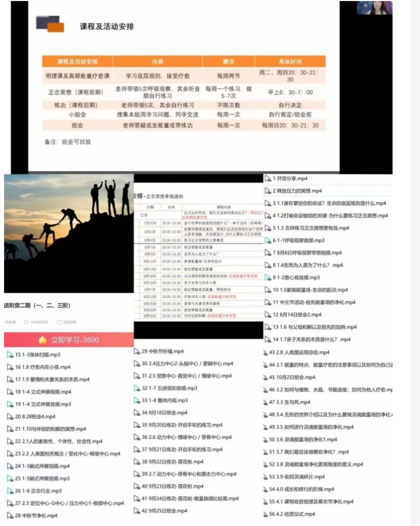Click the 立即学习.3500 button
420x526 pixels.
69,340
